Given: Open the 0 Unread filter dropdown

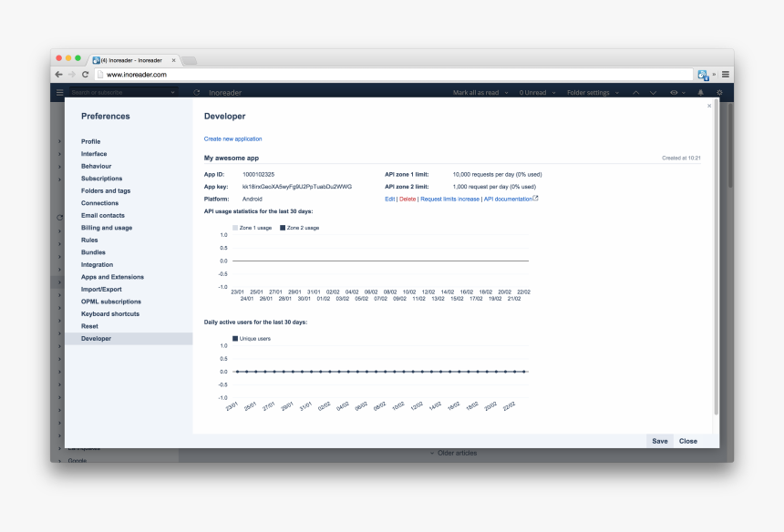Looking at the screenshot, I should click(x=537, y=92).
